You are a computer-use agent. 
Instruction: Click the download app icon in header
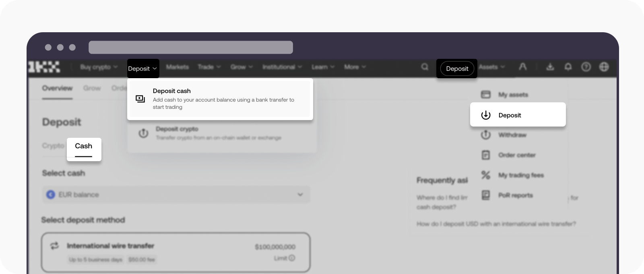[x=550, y=67]
